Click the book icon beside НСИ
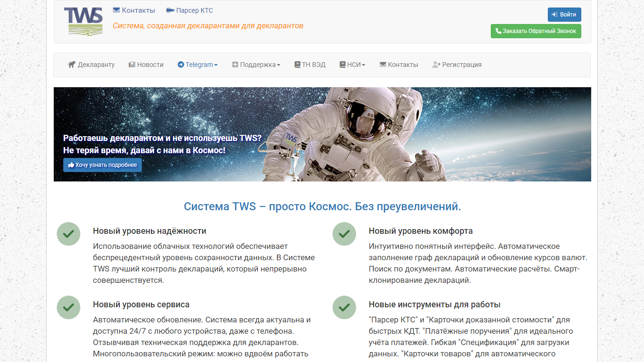644x362 pixels. pyautogui.click(x=343, y=65)
